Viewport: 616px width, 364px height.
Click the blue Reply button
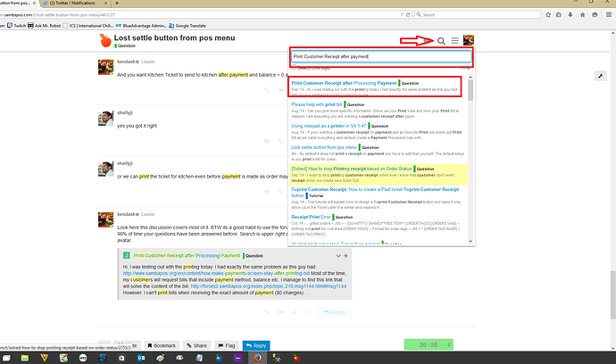pos(256,345)
